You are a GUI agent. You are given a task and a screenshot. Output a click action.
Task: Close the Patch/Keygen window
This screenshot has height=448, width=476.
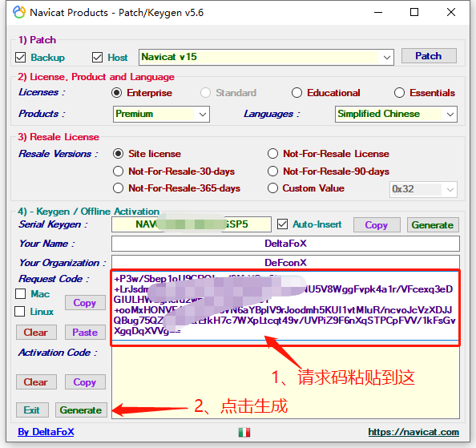[x=451, y=13]
